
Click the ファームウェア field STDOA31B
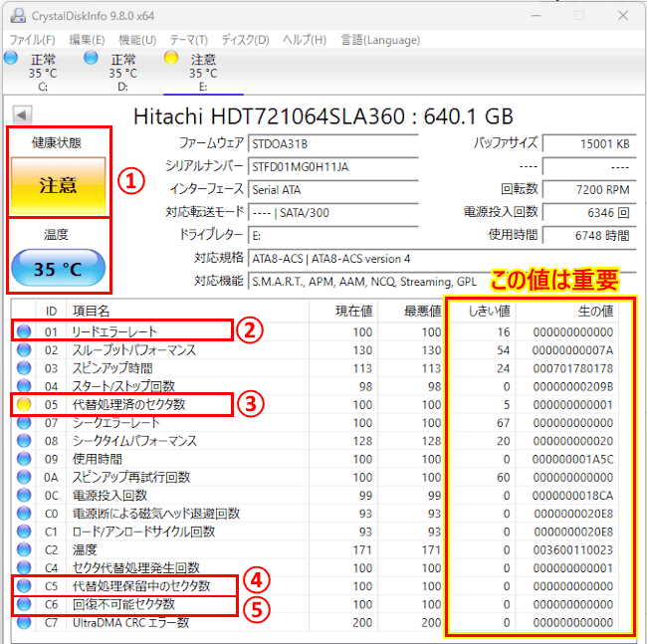pos(333,144)
